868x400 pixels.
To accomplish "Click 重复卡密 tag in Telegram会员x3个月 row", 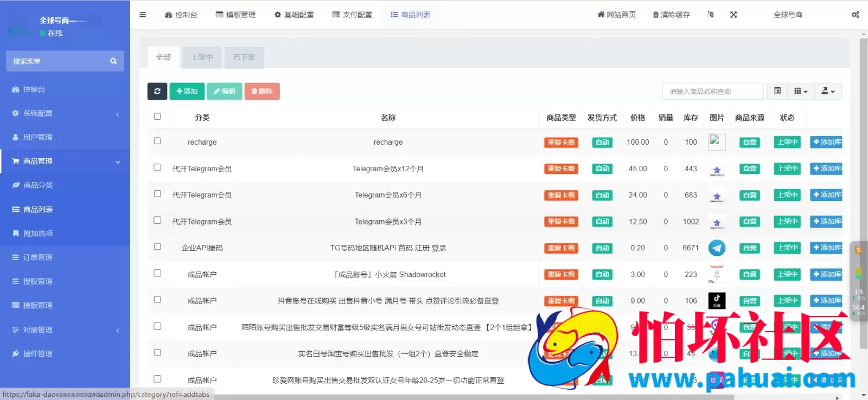I will point(561,222).
